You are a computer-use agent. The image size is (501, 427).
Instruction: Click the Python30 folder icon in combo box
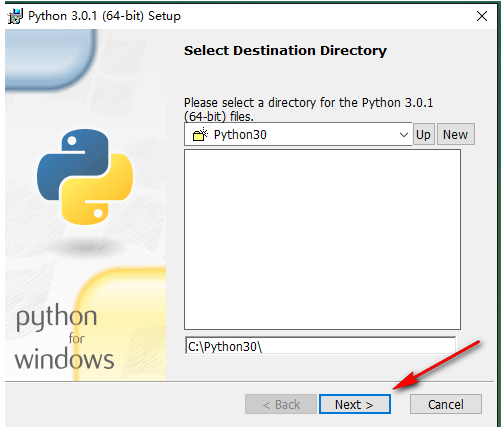200,134
